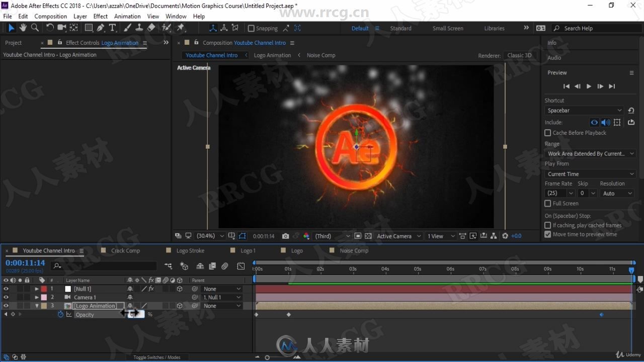Select the Eraser tool
Viewport: 644px width, 362px height.
151,28
